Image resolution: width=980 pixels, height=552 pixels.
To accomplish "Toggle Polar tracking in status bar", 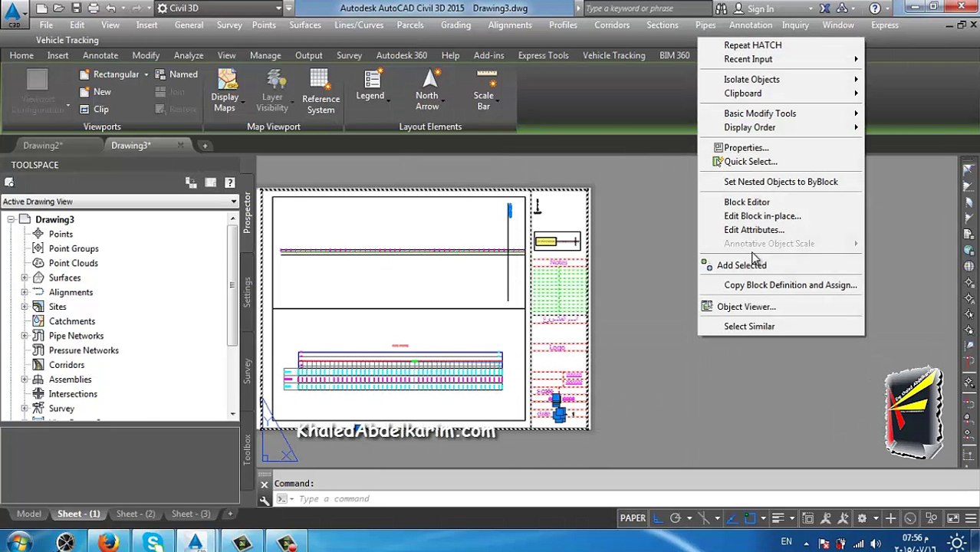I will [x=676, y=519].
